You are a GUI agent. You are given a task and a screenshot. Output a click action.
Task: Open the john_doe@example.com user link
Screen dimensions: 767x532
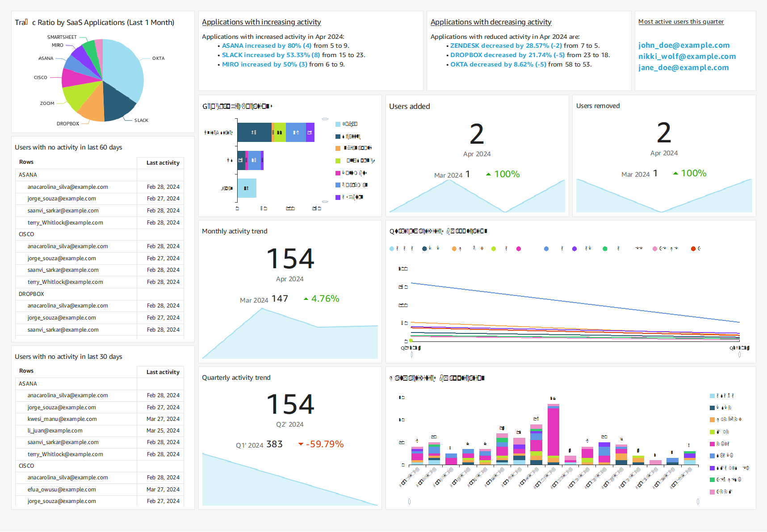684,45
